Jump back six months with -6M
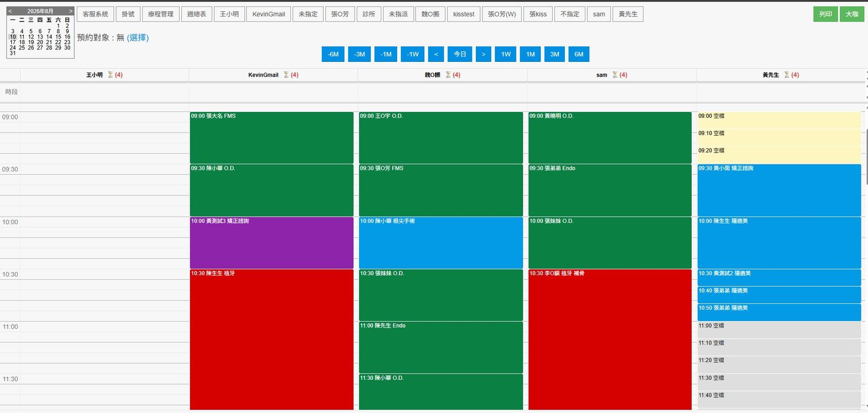 tap(333, 54)
